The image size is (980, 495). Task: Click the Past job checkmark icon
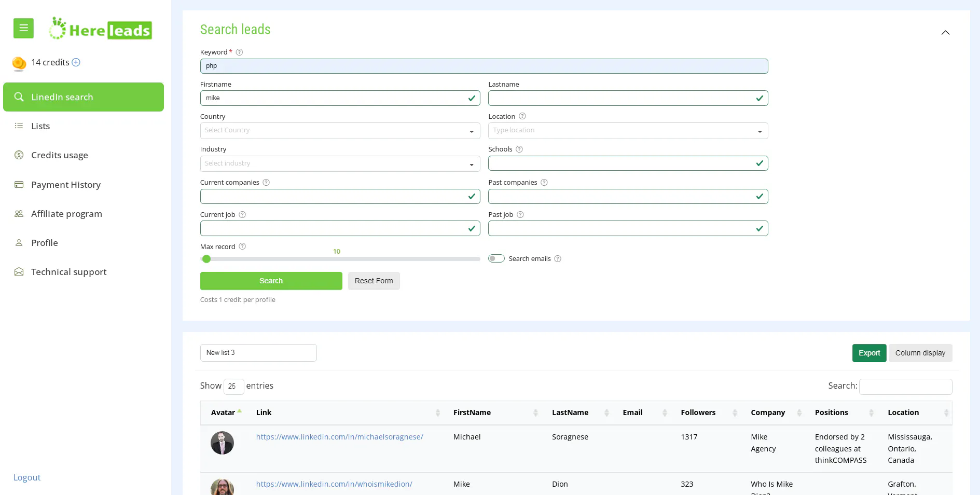coord(760,228)
